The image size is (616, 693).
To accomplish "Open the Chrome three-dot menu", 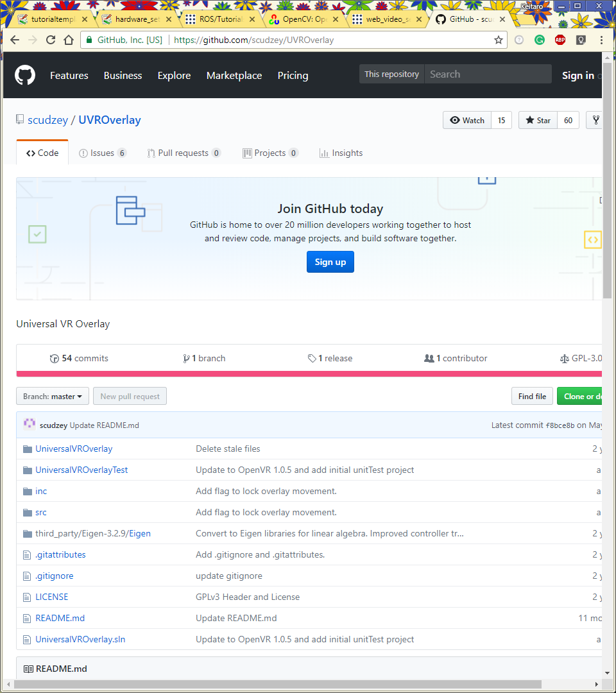I will tap(601, 40).
